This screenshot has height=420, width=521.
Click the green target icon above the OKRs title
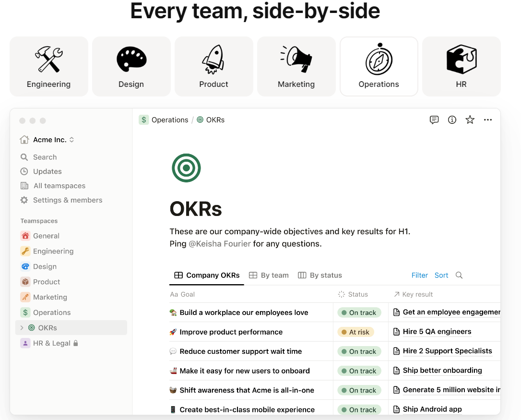186,168
